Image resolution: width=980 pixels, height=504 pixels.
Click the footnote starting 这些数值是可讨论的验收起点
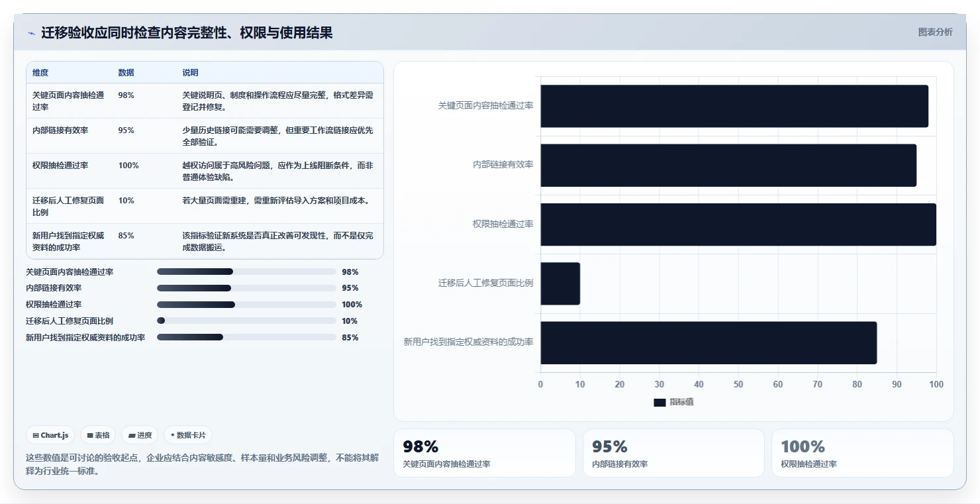click(202, 465)
